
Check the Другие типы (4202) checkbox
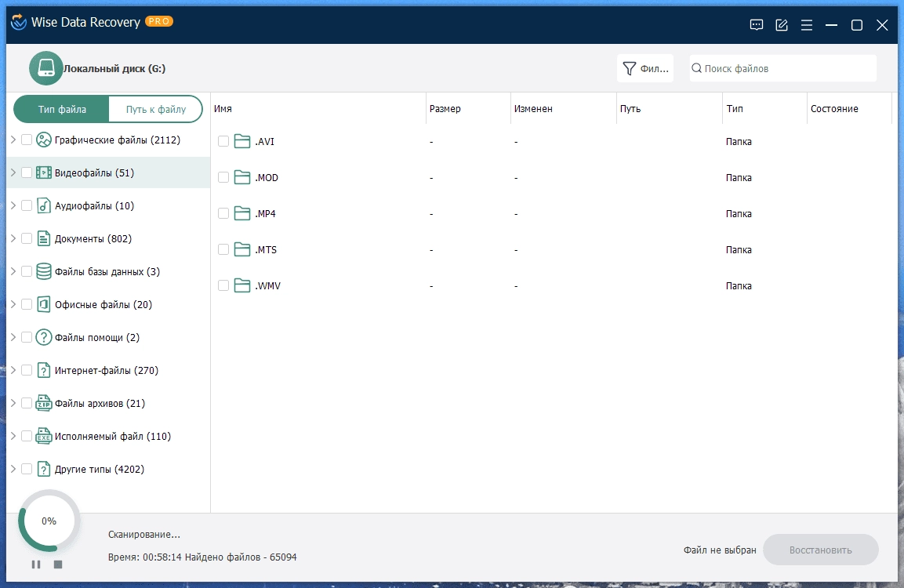click(27, 469)
